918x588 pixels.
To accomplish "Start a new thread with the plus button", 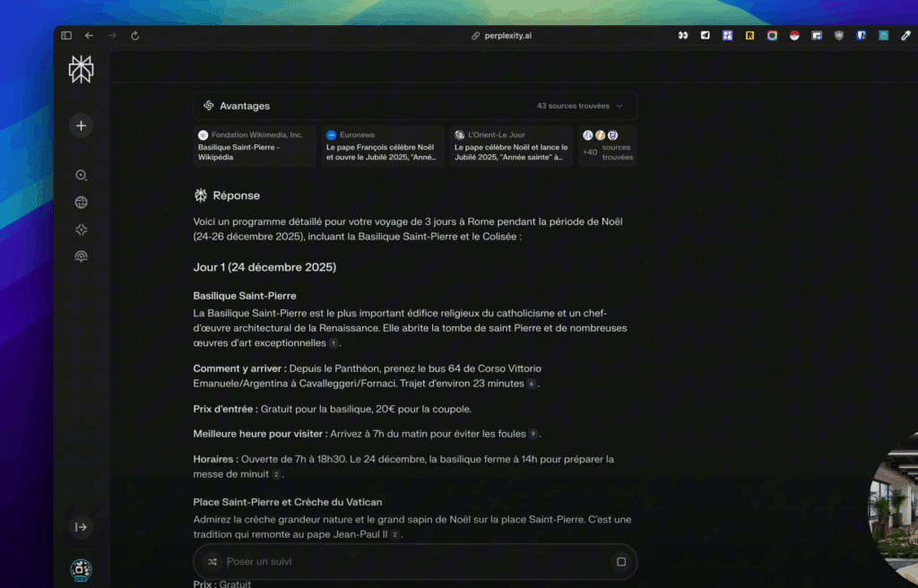I will coord(81,125).
